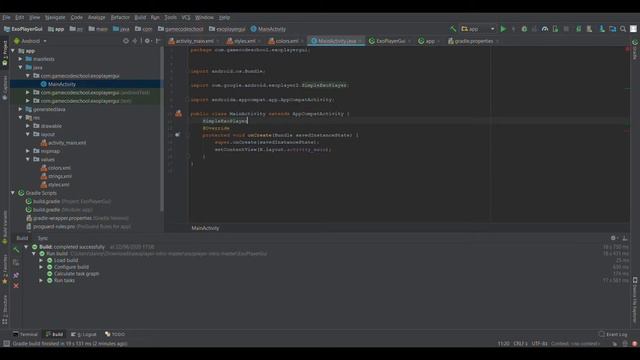
Task: Expand the manifests folder
Action: tap(20, 59)
